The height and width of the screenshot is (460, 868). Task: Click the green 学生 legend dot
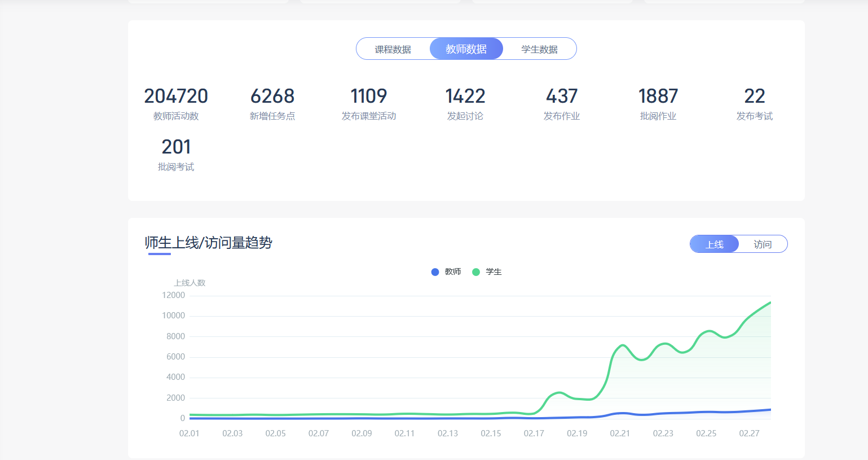pos(476,272)
